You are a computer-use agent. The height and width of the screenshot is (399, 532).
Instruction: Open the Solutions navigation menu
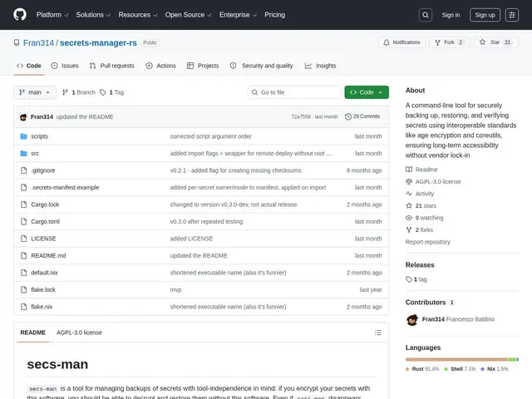[93, 15]
